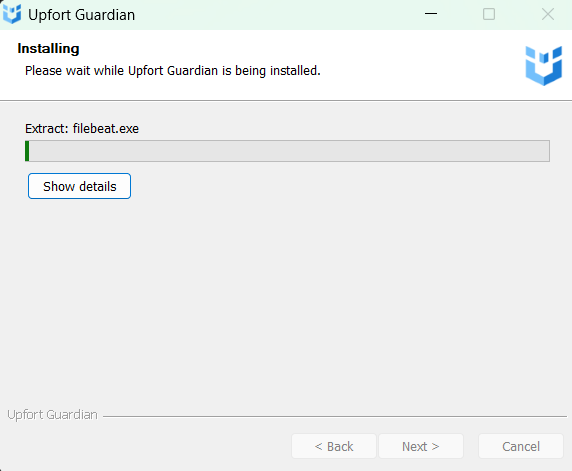
Task: Close the Upfort Guardian installer window
Action: click(x=548, y=14)
